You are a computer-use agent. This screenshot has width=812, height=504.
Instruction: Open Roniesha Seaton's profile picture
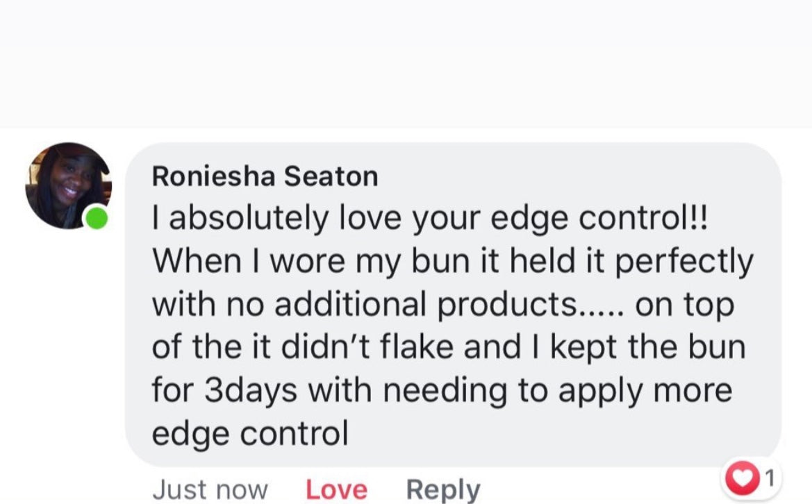67,185
